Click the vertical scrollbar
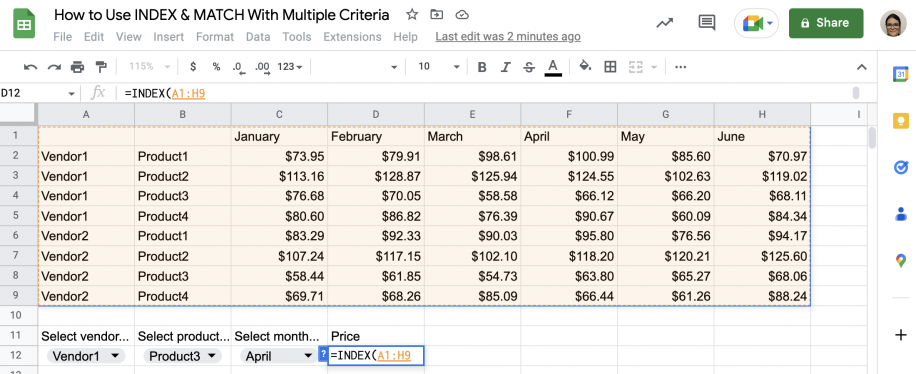This screenshot has height=374, width=916. point(872,139)
